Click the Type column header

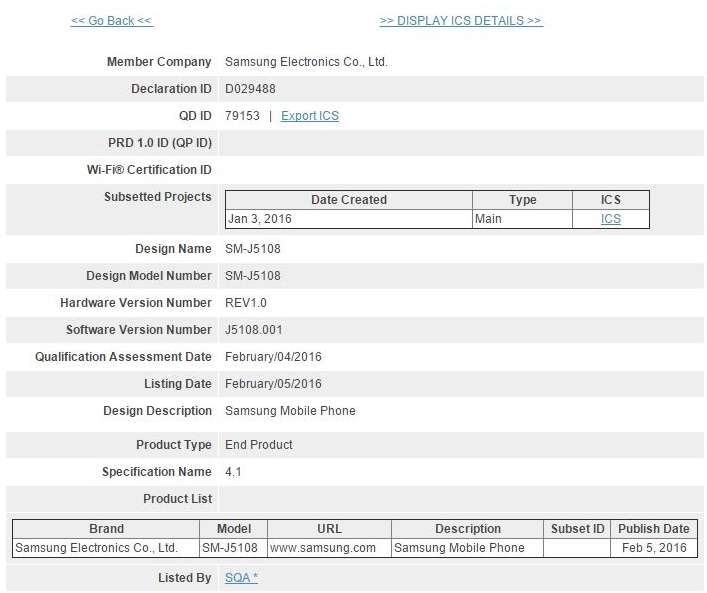(522, 200)
